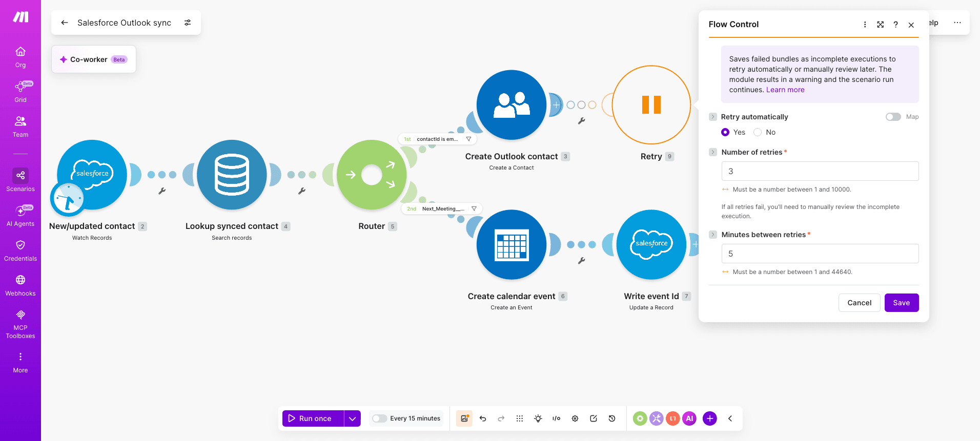Open scenario settings gear in toolbar
980x441 pixels.
(x=575, y=418)
